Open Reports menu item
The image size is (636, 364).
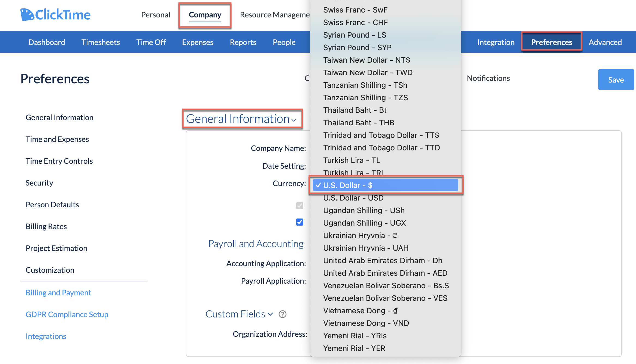(243, 42)
